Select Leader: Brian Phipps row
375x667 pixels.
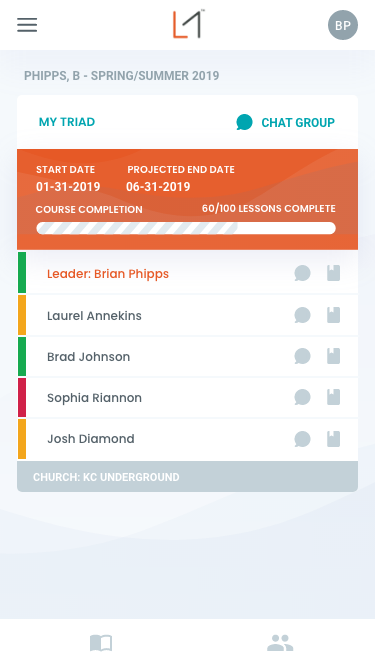pyautogui.click(x=188, y=273)
